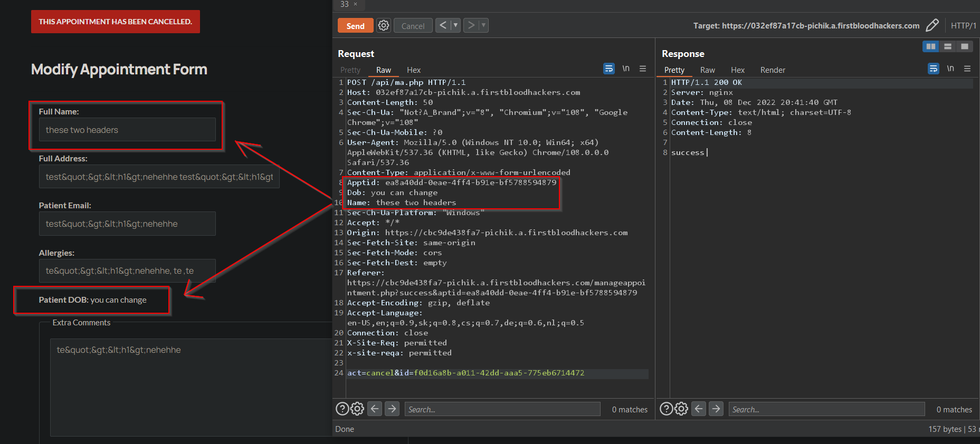Click the Content-Length: 50 request header
Viewport: 980px width, 444px height.
point(390,102)
